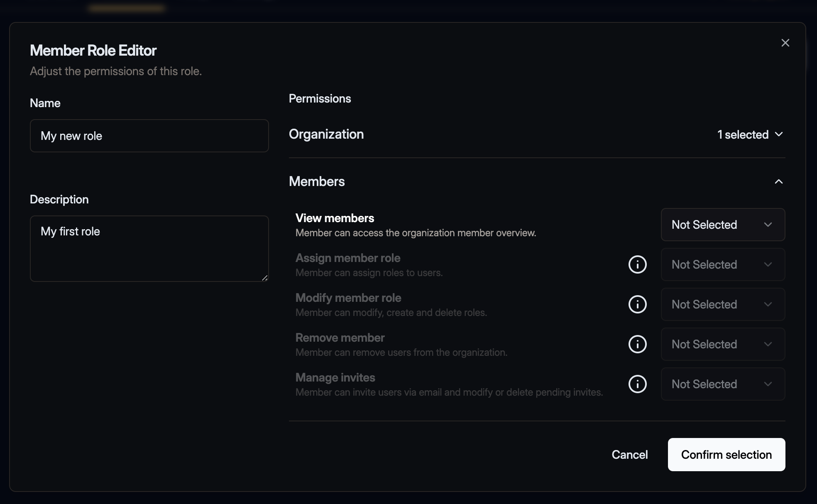Click the Confirm selection button

[726, 455]
